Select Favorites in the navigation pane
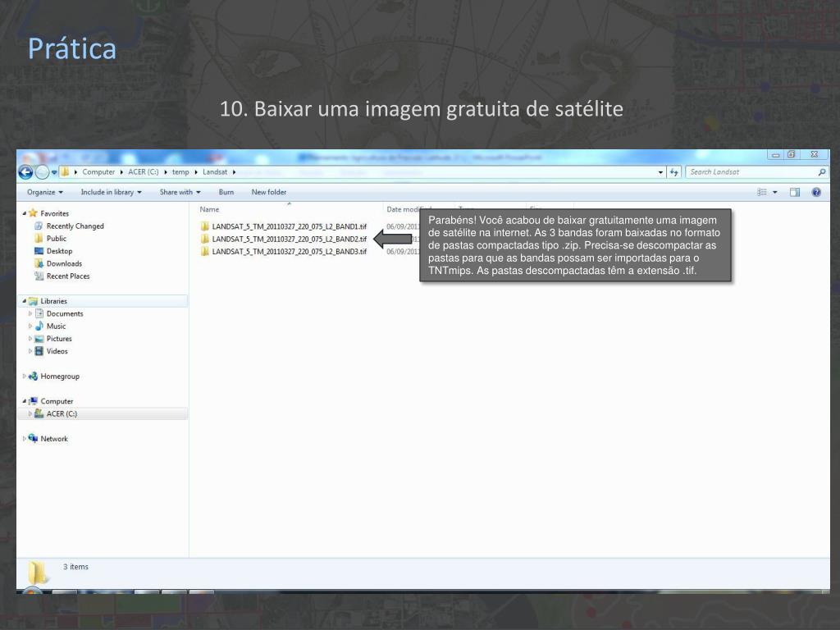The width and height of the screenshot is (840, 630). tap(55, 213)
